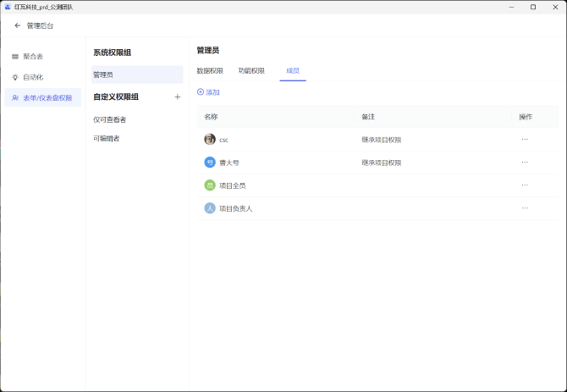Switch to the 数据权限 tab
567x392 pixels.
[210, 71]
